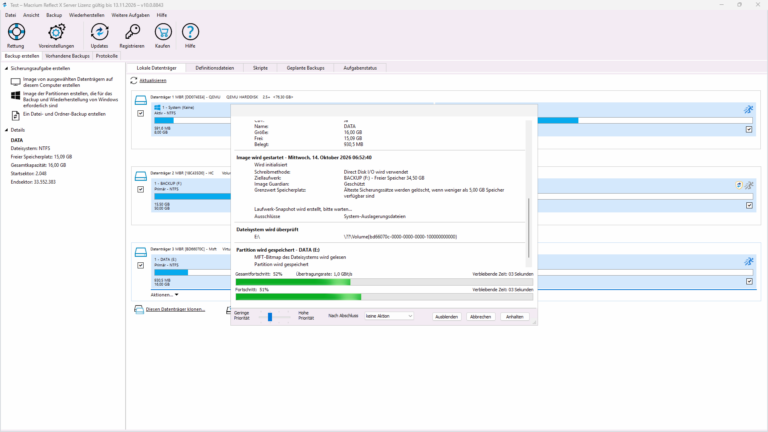
Task: Click the Aktualisieren refresh icon
Action: point(134,80)
